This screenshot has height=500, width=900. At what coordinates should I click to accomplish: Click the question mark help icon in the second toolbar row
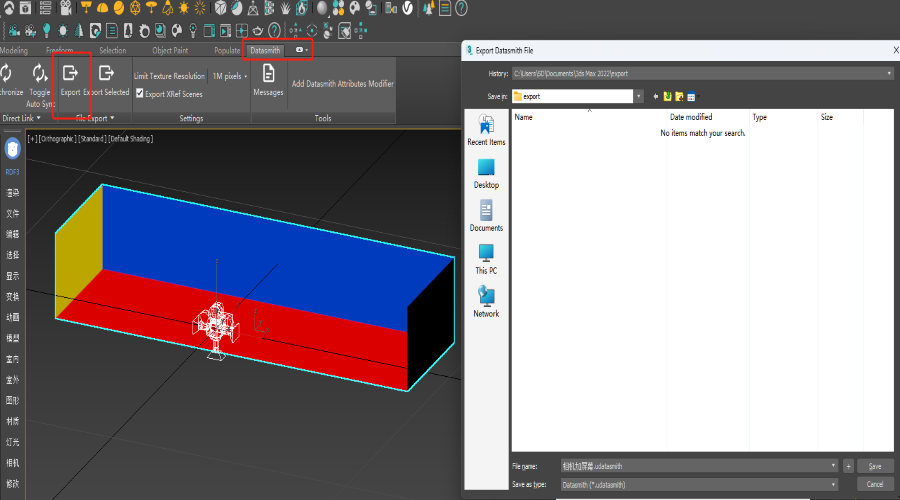[274, 30]
